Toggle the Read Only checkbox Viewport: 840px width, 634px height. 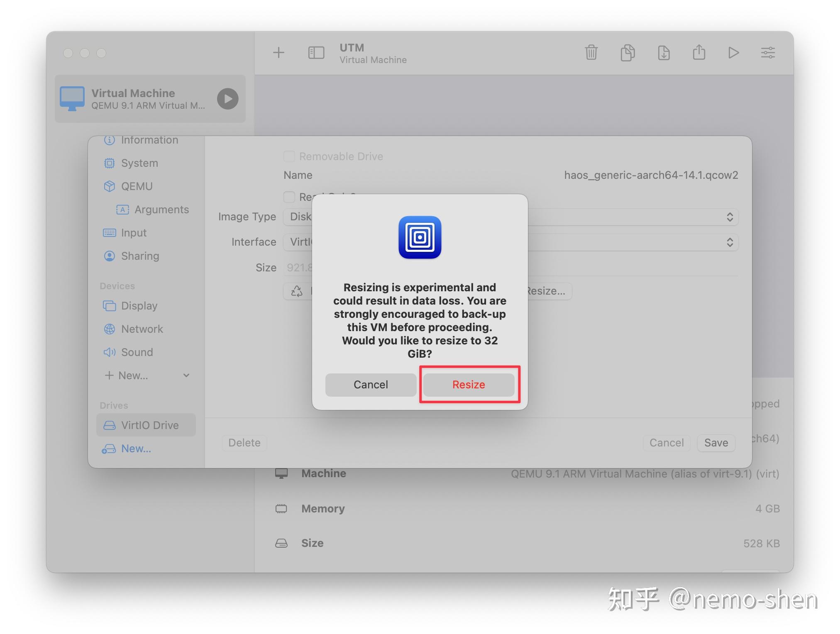289,197
